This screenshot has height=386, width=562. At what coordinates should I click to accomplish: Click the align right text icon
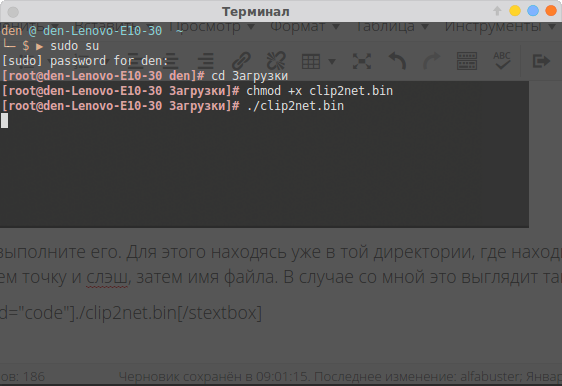click(x=206, y=61)
